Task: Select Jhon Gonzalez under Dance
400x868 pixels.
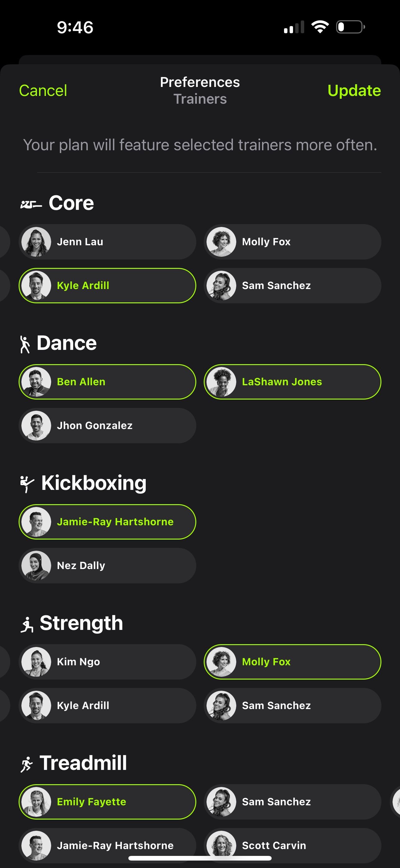Action: 108,426
